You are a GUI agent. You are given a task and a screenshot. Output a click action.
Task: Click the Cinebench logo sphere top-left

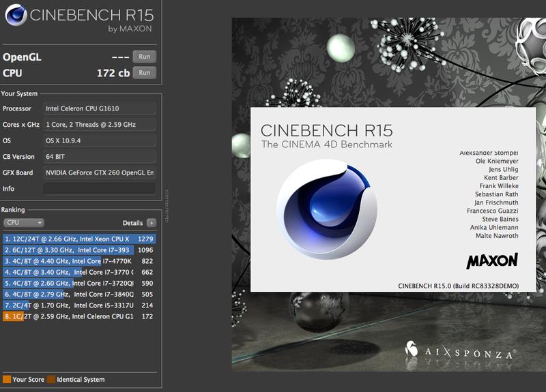[16, 15]
